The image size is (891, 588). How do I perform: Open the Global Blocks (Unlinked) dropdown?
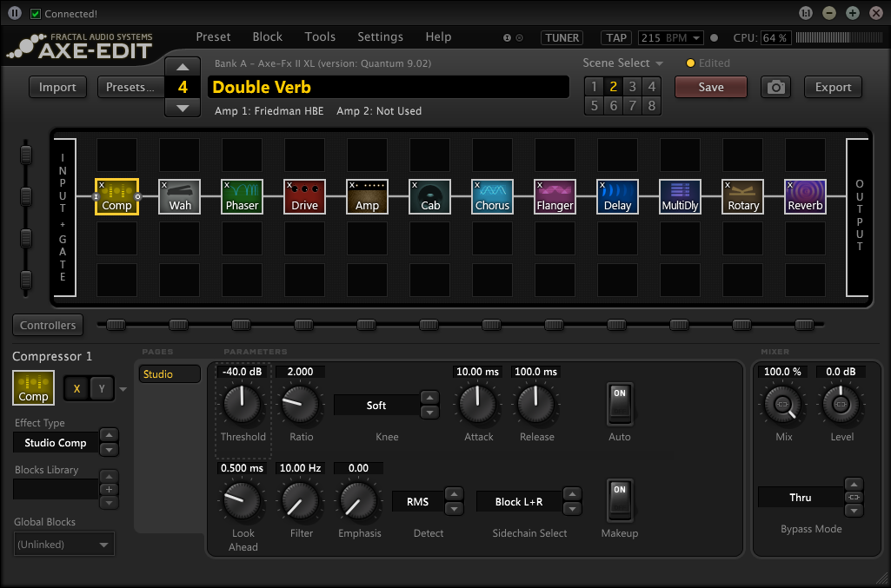(x=63, y=545)
